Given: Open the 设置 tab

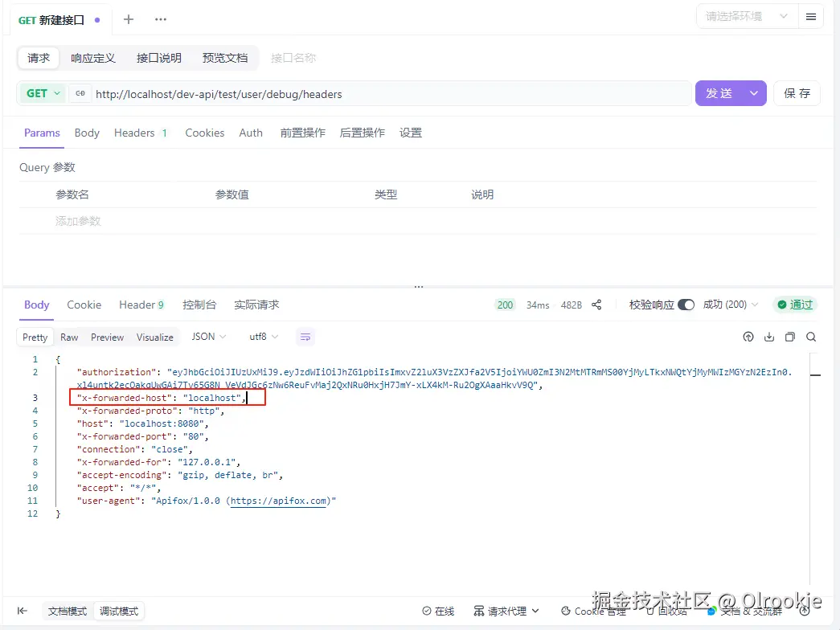Looking at the screenshot, I should click(411, 133).
